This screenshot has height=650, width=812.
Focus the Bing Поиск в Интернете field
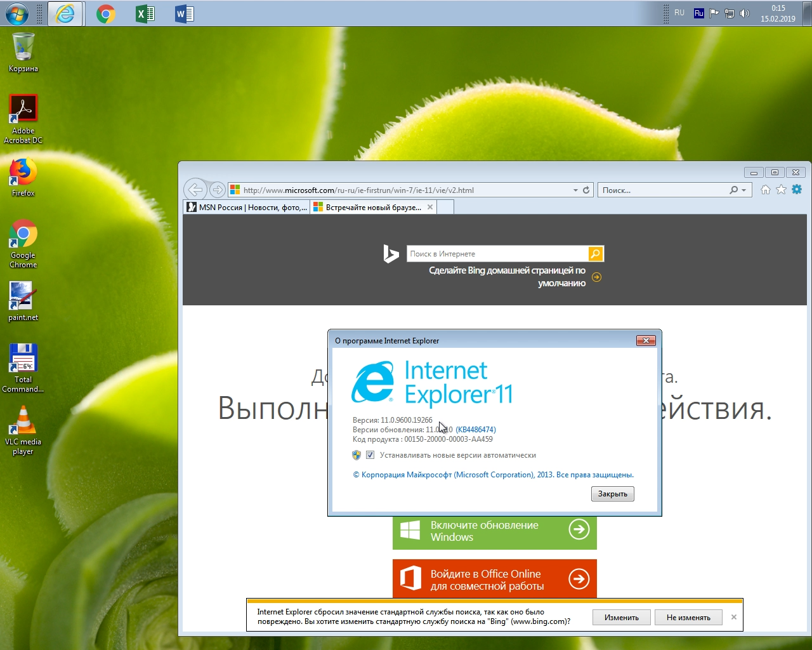(497, 254)
